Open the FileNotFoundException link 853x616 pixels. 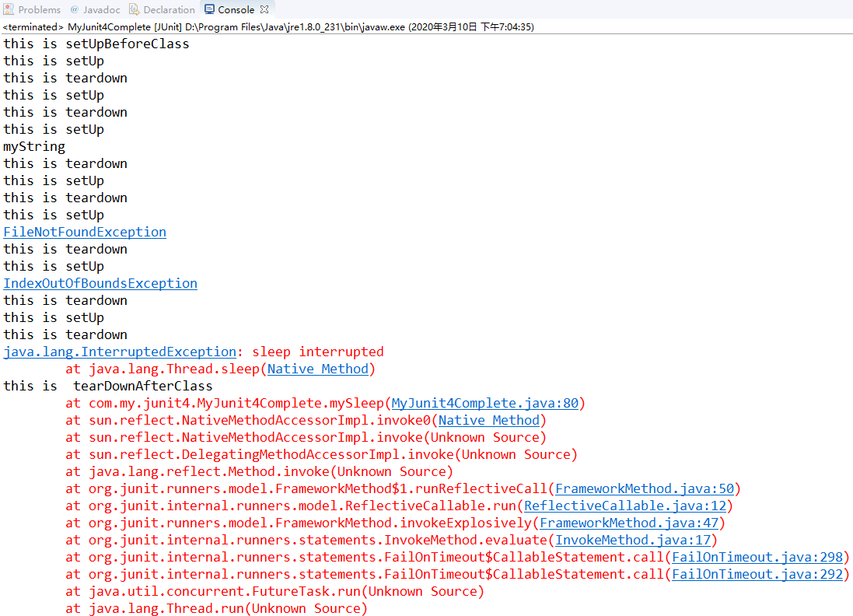(x=84, y=231)
